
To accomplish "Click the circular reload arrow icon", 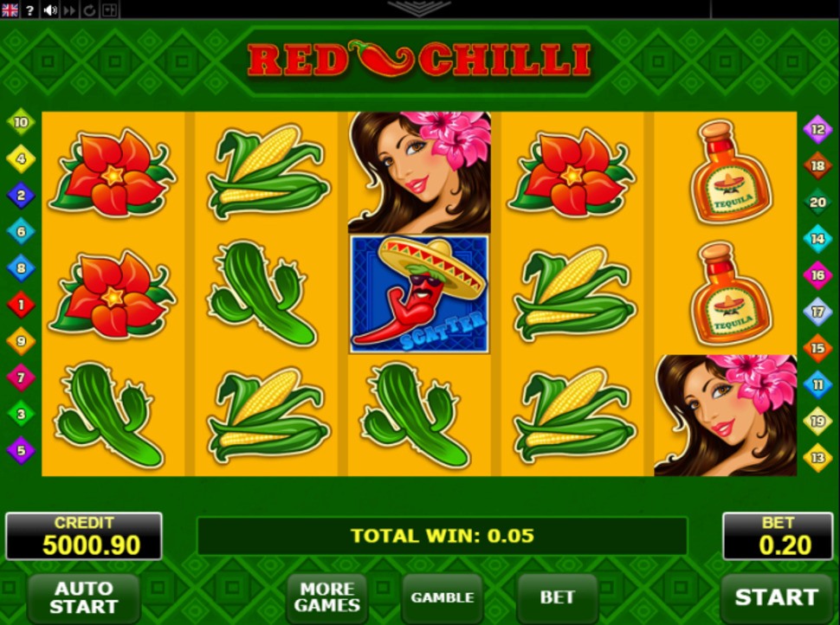I will (89, 10).
